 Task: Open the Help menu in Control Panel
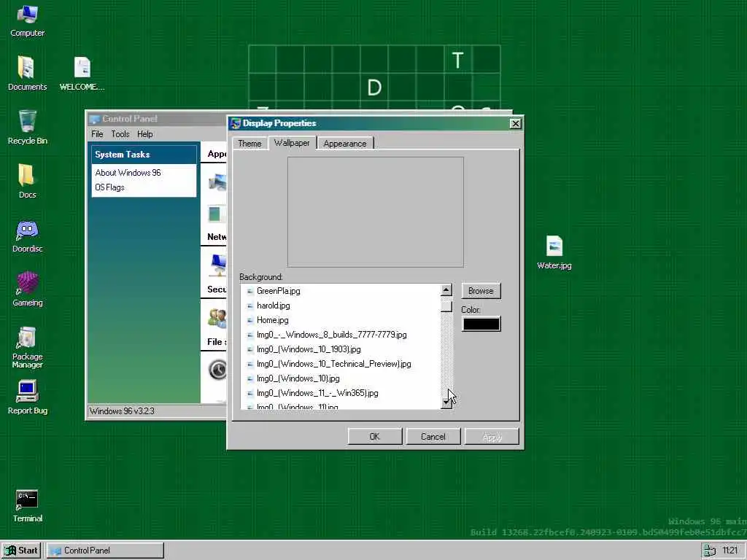(145, 134)
